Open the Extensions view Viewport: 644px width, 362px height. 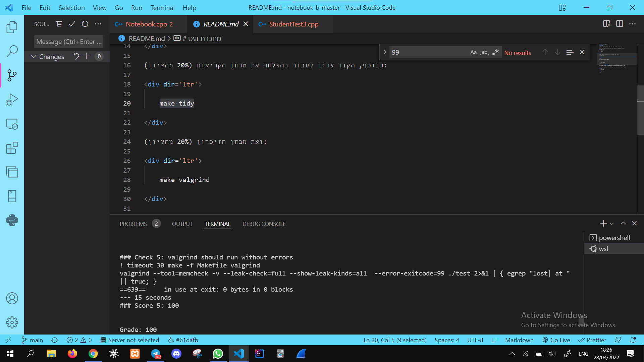[x=12, y=148]
